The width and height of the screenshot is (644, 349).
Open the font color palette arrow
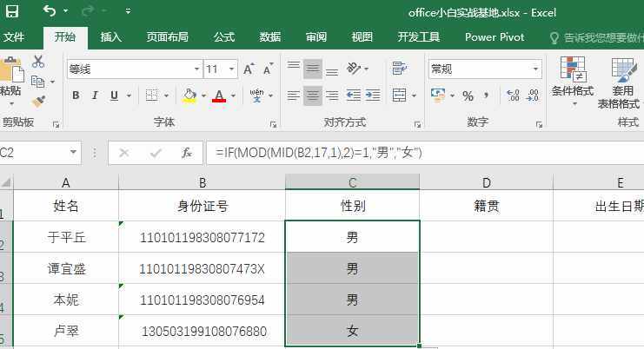point(233,95)
